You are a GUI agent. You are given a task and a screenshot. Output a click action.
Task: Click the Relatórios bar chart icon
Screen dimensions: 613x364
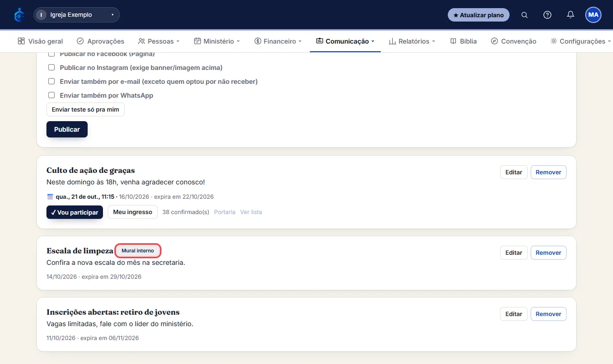pos(392,41)
